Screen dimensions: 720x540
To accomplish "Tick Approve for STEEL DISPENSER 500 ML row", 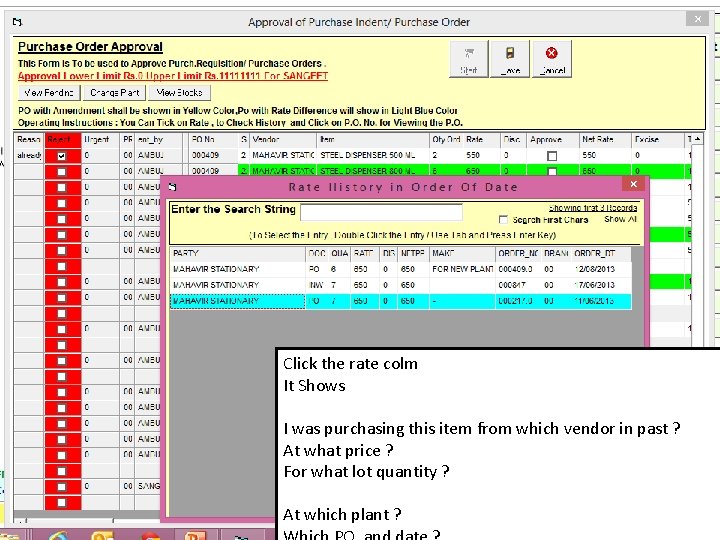I will (x=552, y=156).
